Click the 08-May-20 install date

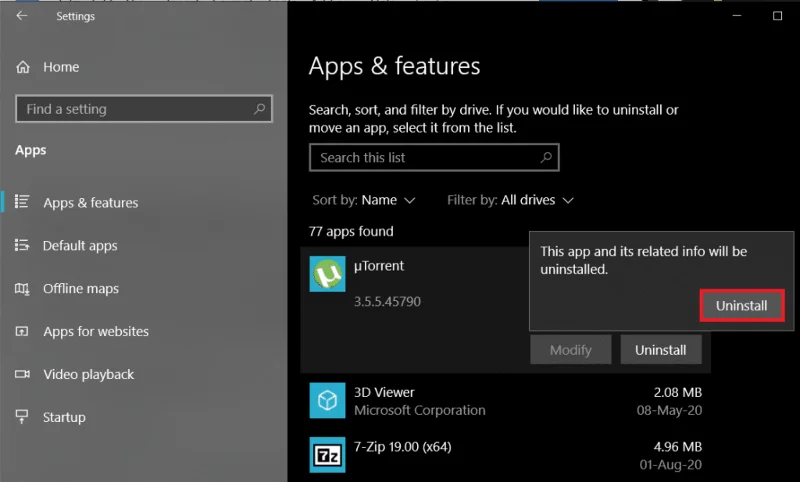click(x=669, y=410)
